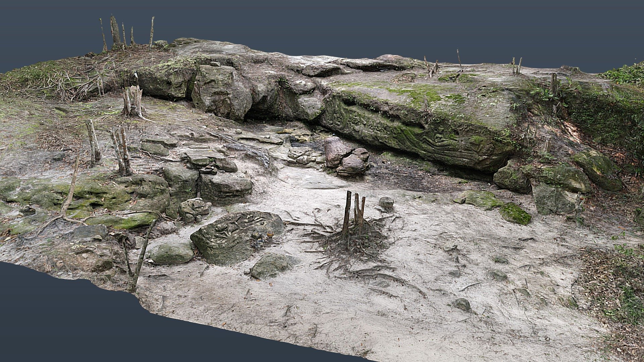
Task: Select the long carved rock face relief
Action: (413, 129)
